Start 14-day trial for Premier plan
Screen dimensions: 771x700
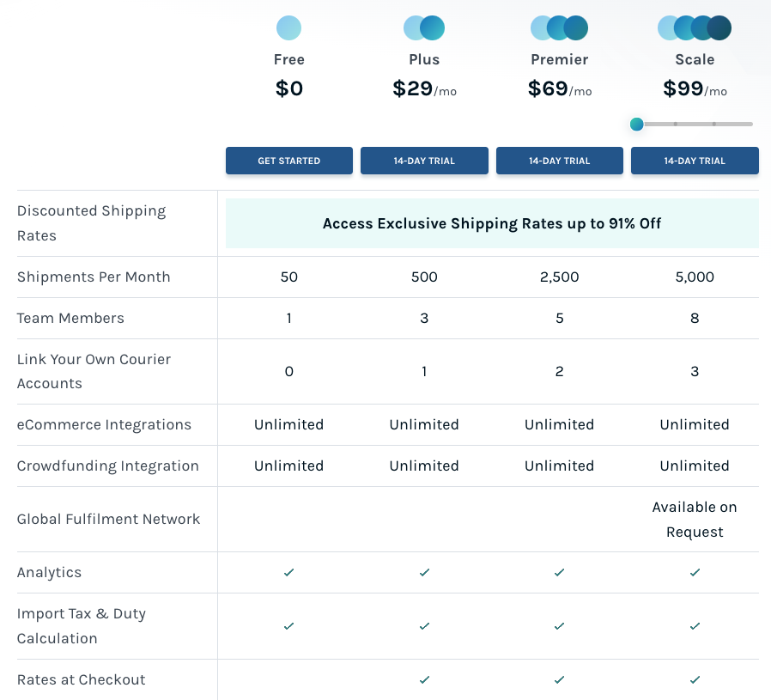click(x=559, y=161)
